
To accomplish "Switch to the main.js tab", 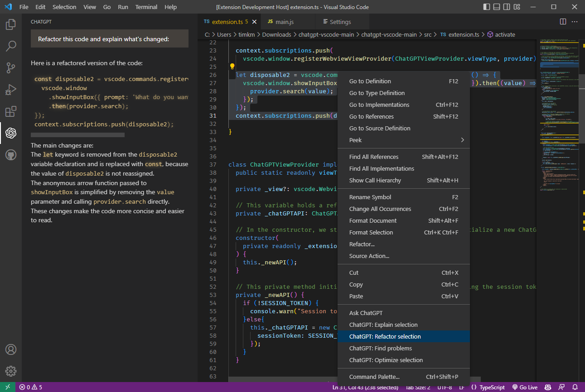I will (285, 21).
